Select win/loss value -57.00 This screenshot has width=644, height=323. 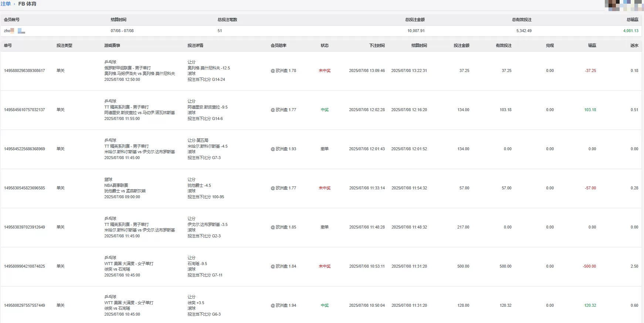tap(590, 188)
